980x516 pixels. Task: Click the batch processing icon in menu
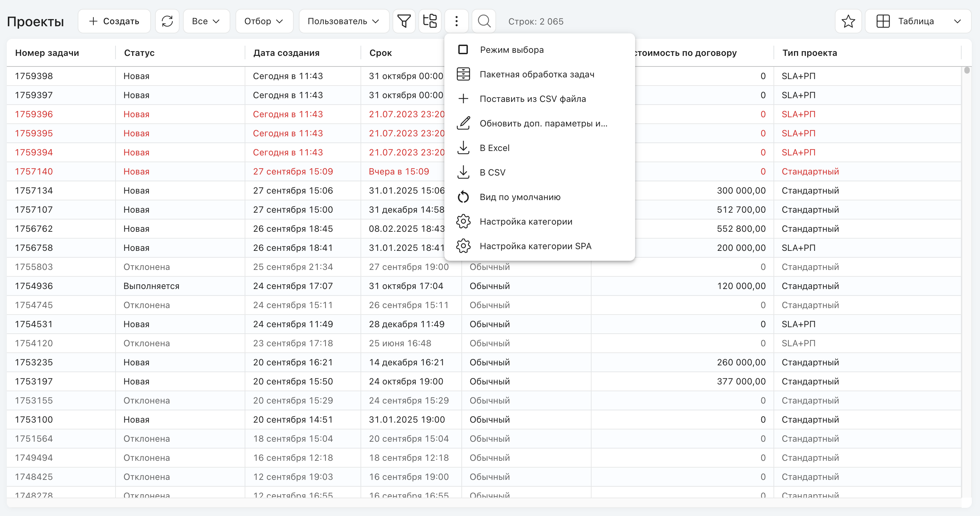pos(463,74)
